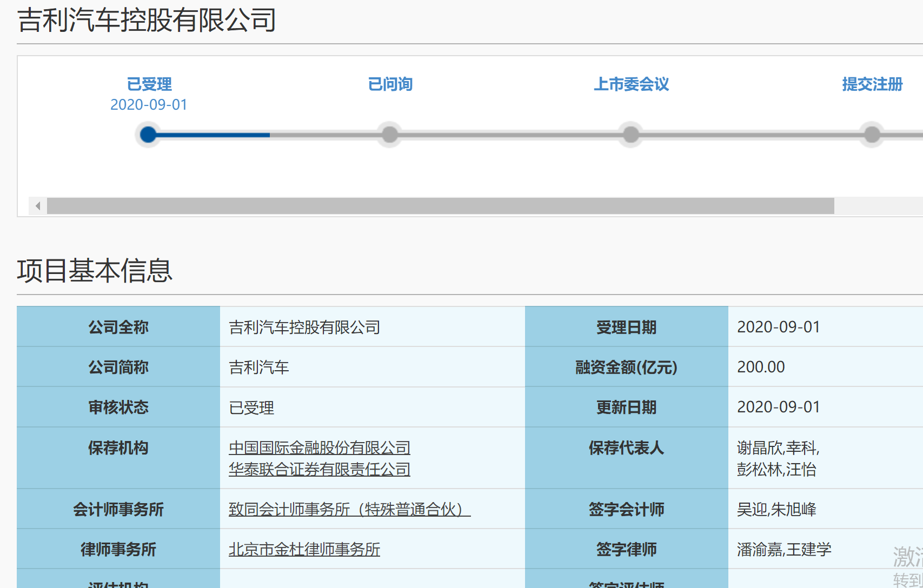Click the 已问询 timeline node dot
Screen dimensions: 923x588
point(390,135)
